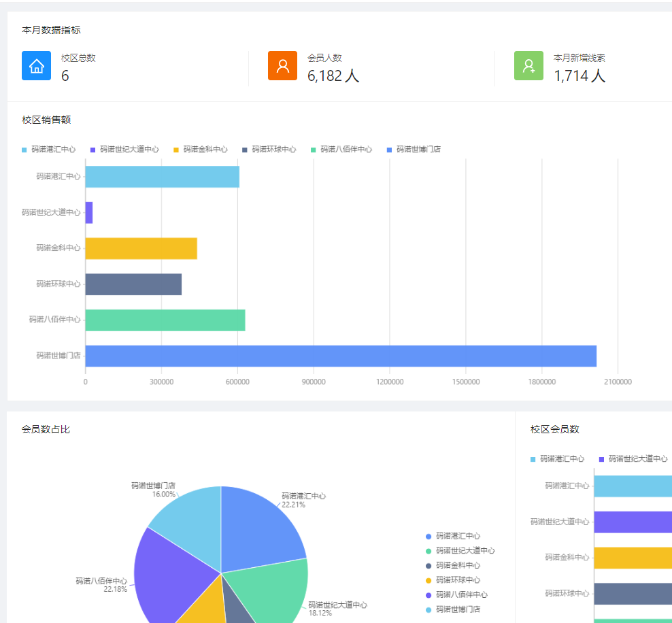Click the 22.21% pie label for 码诺港汇中心
The height and width of the screenshot is (623, 672).
coord(293,505)
